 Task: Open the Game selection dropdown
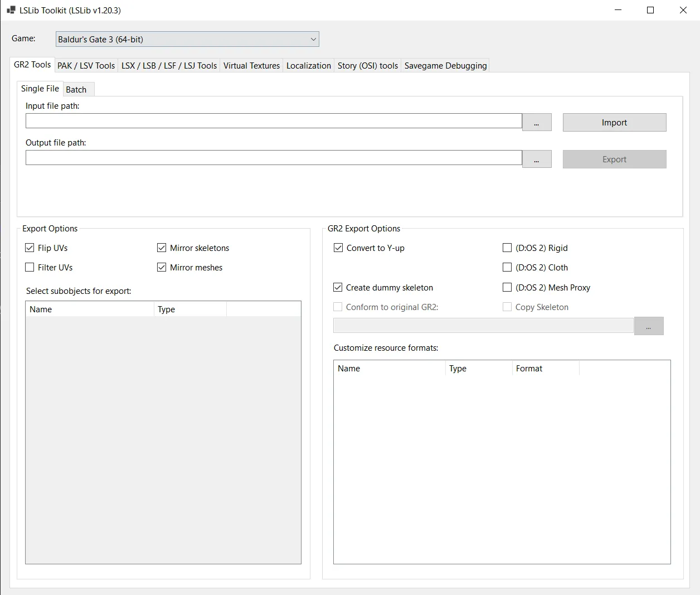tap(187, 39)
